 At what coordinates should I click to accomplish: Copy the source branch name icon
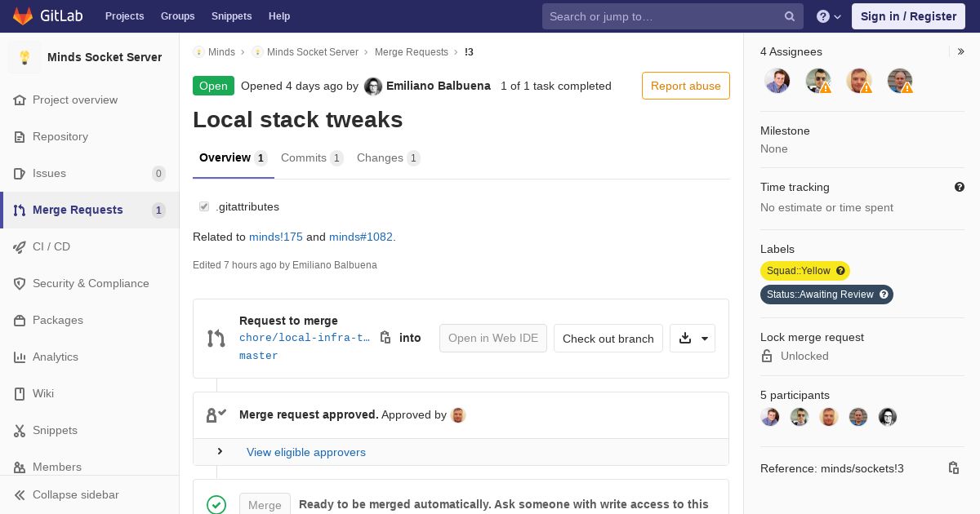(385, 337)
